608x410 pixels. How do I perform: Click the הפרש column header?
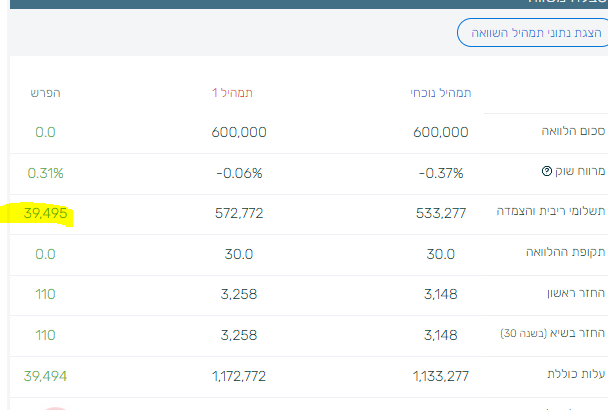[45, 93]
